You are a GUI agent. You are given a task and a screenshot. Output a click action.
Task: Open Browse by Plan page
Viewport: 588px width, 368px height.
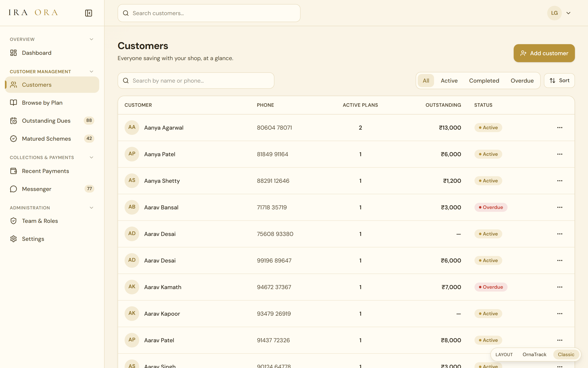(x=52, y=103)
